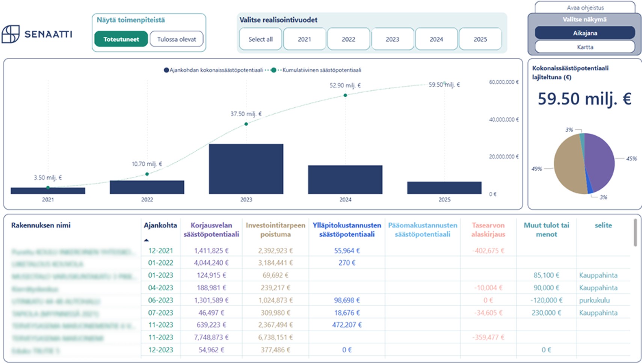Open the Avaa ohjeistus guide
642x364 pixels.
pyautogui.click(x=585, y=8)
